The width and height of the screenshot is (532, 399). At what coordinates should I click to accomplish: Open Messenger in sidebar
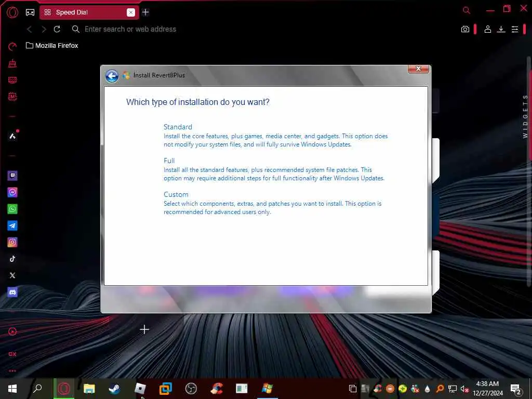[x=12, y=192]
